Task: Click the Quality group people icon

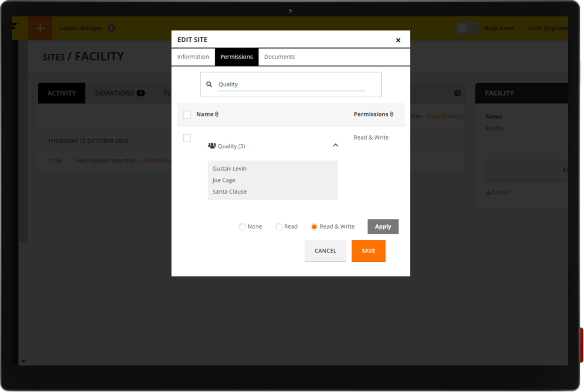Action: [x=212, y=146]
